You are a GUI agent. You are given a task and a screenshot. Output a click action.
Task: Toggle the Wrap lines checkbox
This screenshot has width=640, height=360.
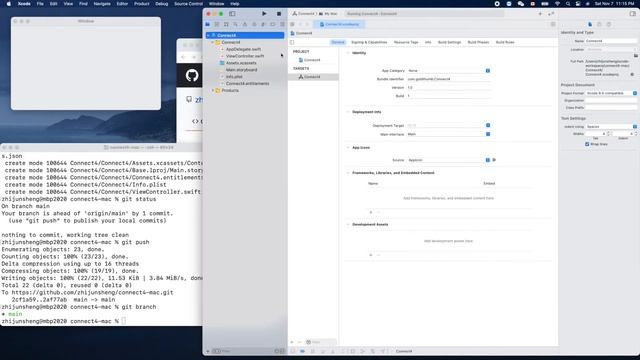coord(587,144)
